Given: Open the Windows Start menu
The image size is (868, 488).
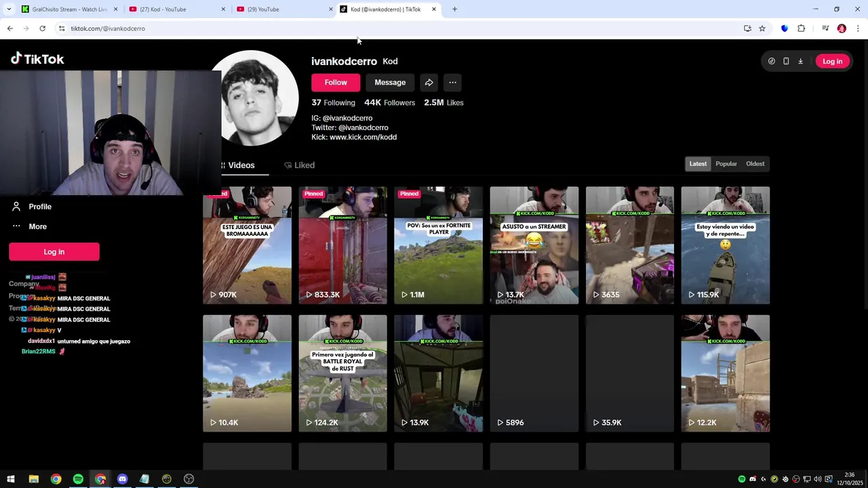Looking at the screenshot, I should coord(11,479).
